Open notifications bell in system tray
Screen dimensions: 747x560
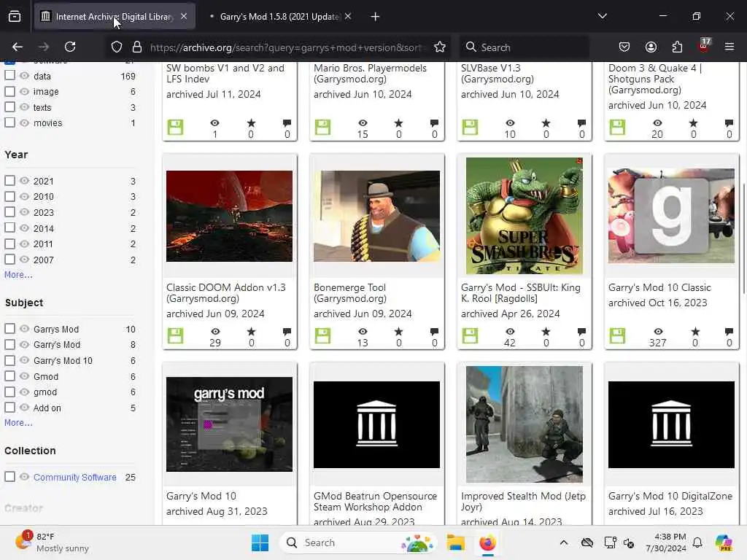click(x=697, y=542)
